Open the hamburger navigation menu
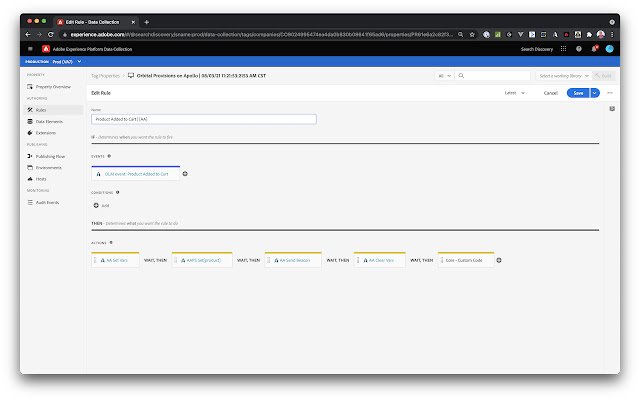 click(30, 49)
